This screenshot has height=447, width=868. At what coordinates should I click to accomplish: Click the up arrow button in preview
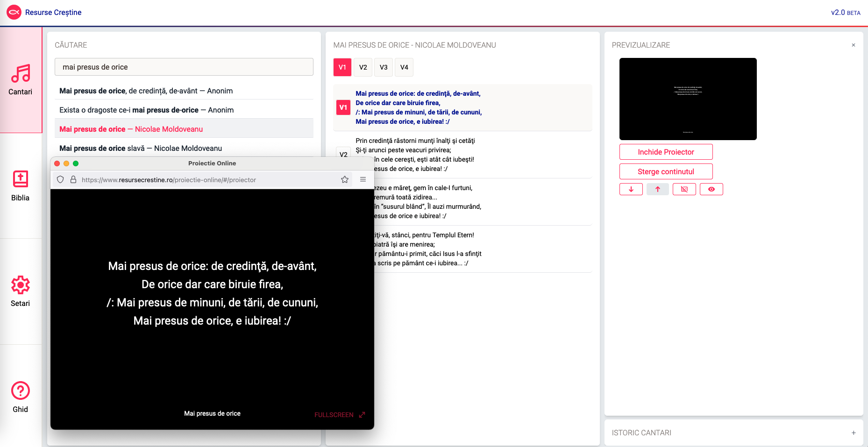pyautogui.click(x=658, y=189)
